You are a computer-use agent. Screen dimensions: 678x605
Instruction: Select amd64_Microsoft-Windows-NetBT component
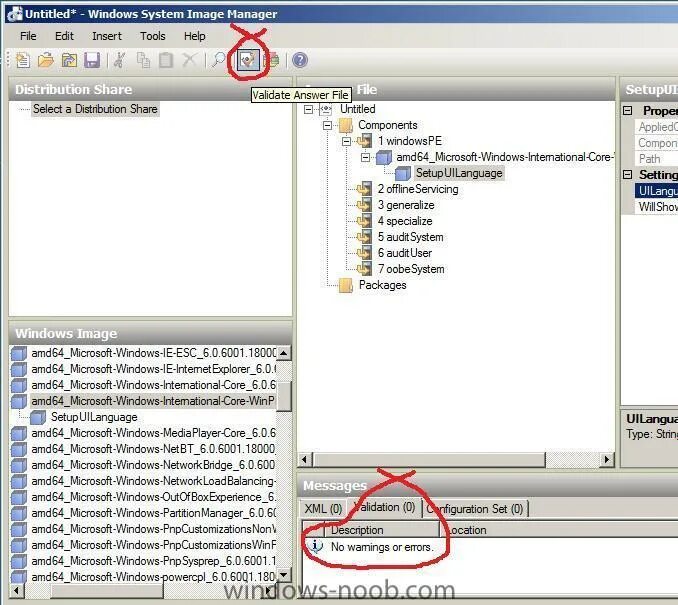click(x=153, y=449)
